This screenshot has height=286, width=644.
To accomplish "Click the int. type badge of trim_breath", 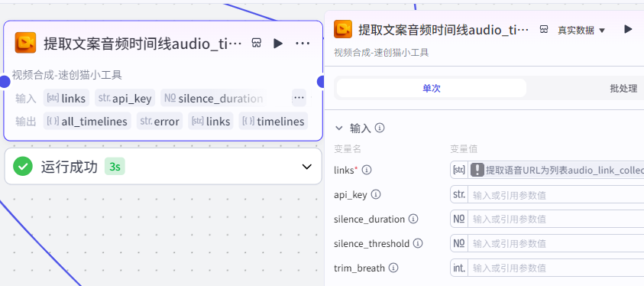I will pos(459,268).
